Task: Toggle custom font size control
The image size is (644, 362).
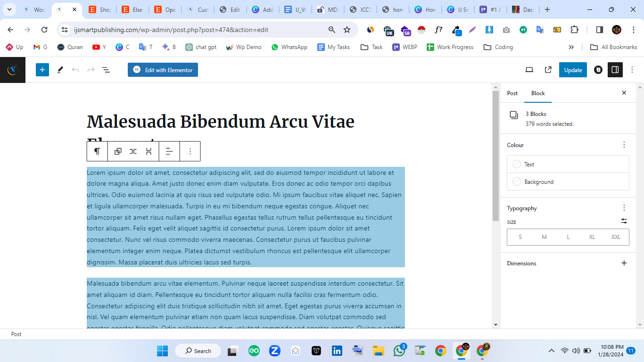Action: [x=624, y=221]
